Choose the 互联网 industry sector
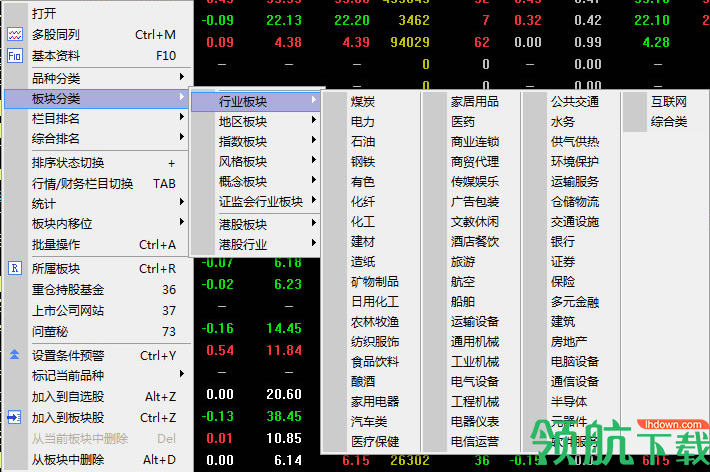 pos(669,101)
